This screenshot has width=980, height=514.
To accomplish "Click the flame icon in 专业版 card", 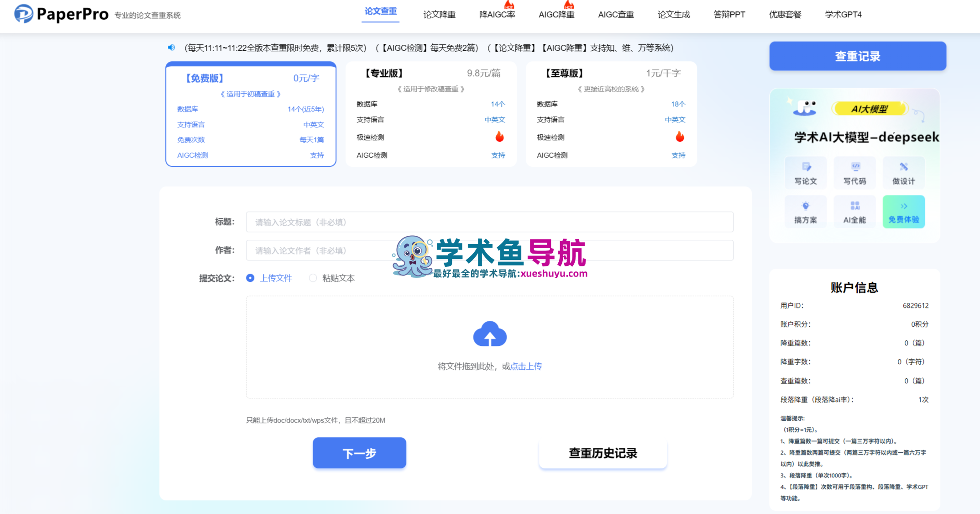I will tap(500, 137).
